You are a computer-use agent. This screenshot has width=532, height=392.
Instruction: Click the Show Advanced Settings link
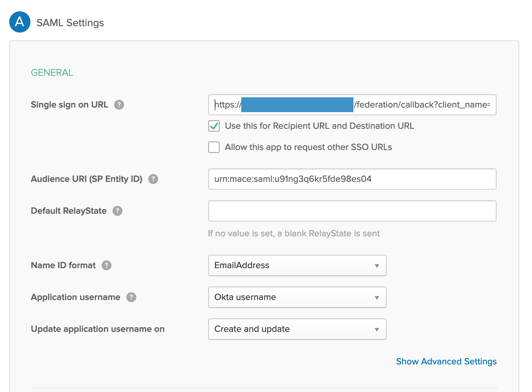tap(446, 361)
